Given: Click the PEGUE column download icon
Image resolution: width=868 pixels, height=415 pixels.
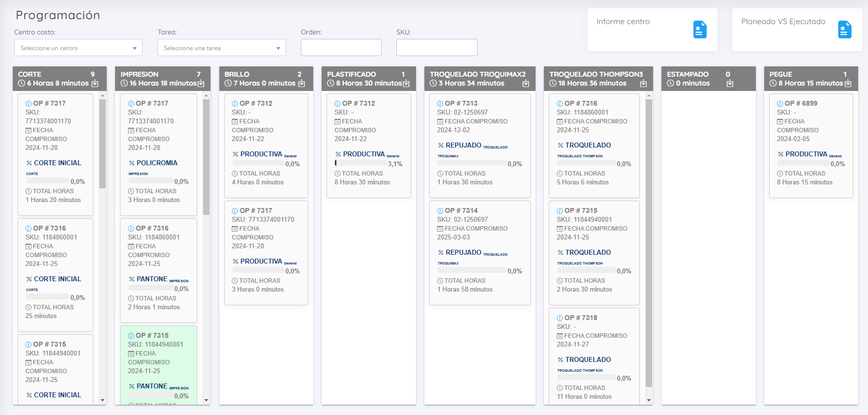Looking at the screenshot, I should pos(848,84).
